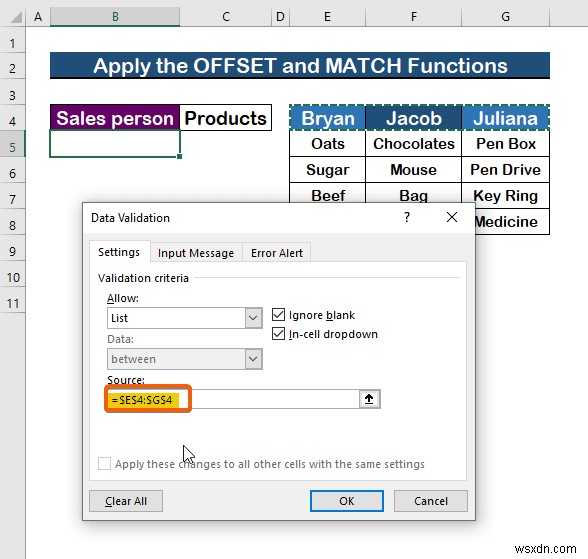
Task: Click the Clear All button
Action: 126,501
